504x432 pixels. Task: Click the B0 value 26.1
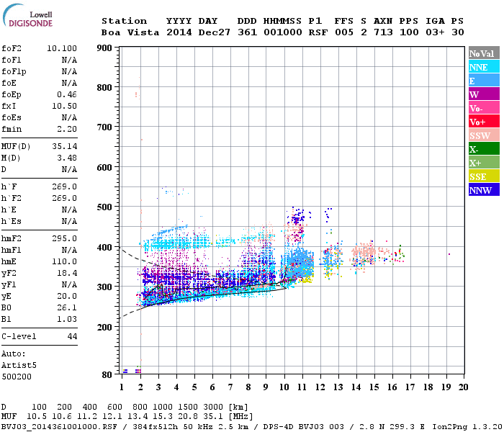67,307
